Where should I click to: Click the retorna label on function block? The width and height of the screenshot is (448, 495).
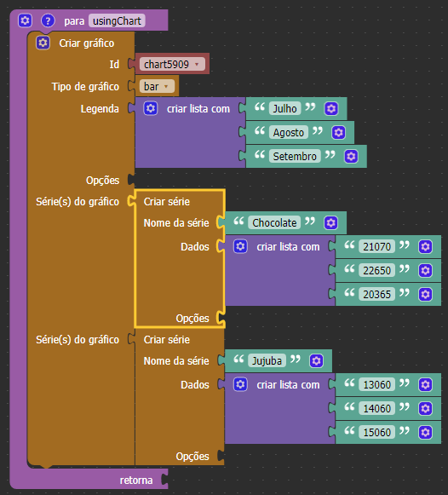(136, 481)
